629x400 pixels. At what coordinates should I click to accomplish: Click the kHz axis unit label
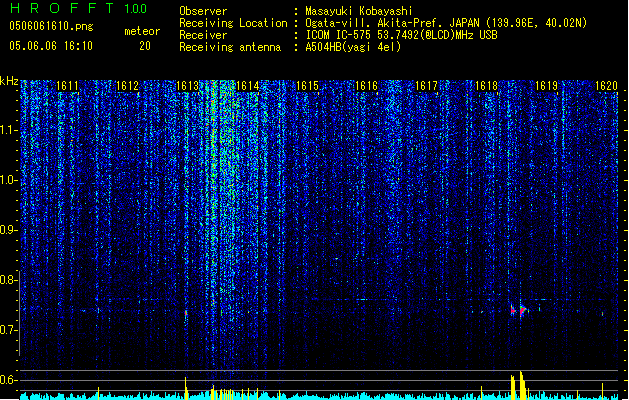(9, 81)
